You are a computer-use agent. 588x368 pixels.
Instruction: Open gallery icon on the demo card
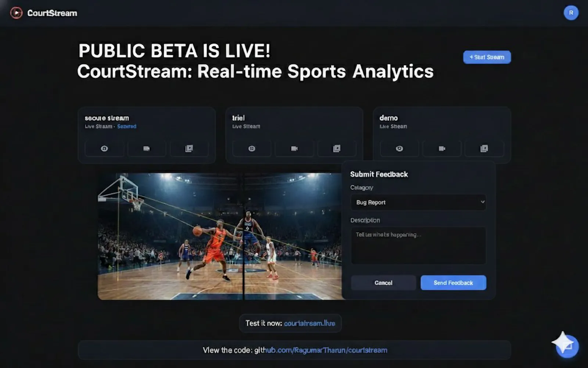pos(484,149)
